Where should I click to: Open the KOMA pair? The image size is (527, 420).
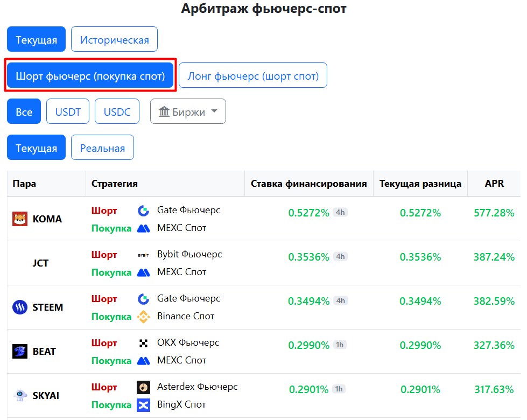pos(47,219)
